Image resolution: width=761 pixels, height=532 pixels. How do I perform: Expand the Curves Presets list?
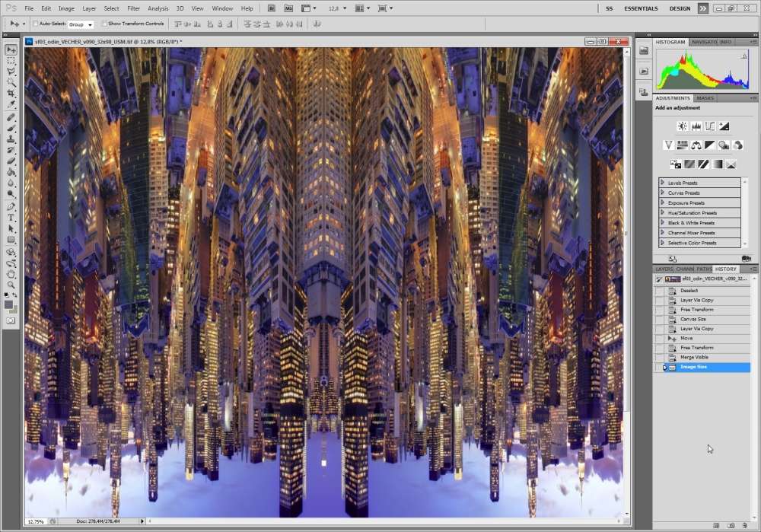[x=662, y=193]
